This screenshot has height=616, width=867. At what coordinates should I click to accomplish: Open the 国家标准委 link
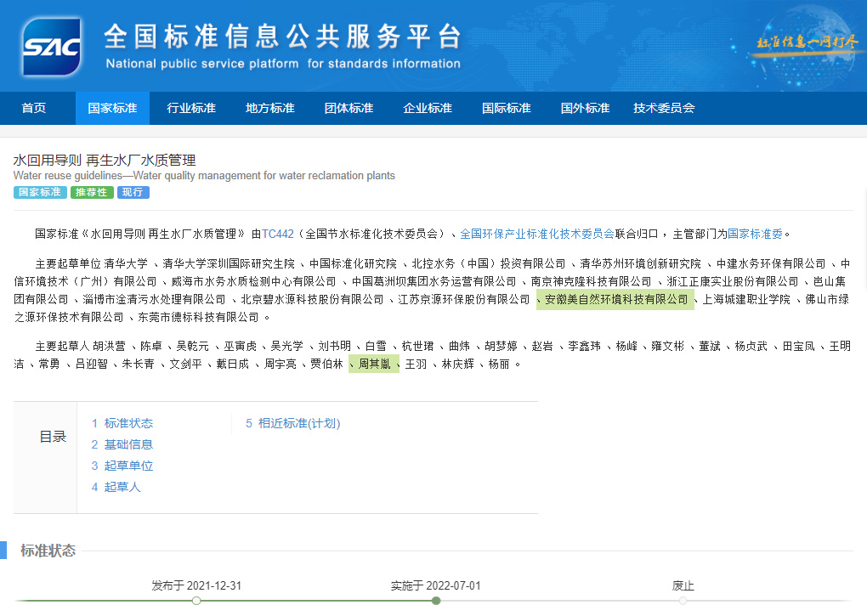[758, 234]
